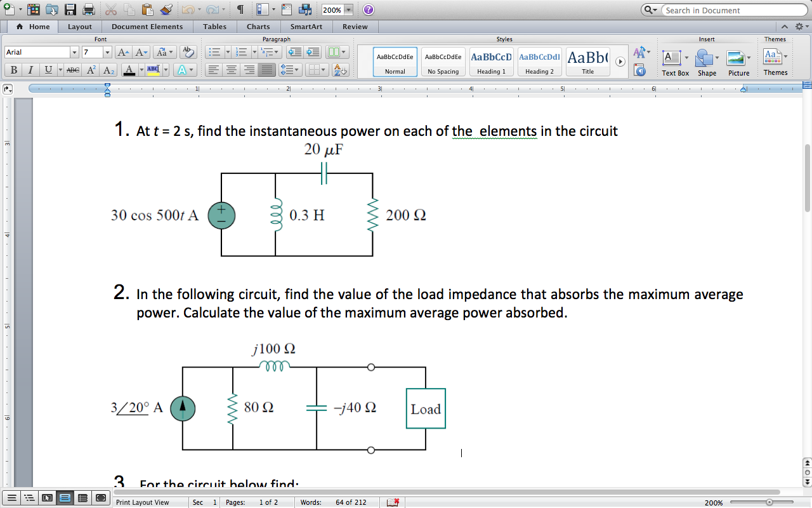Viewport: 812px width, 508px height.
Task: Toggle Strikethrough formatting
Action: [74, 70]
